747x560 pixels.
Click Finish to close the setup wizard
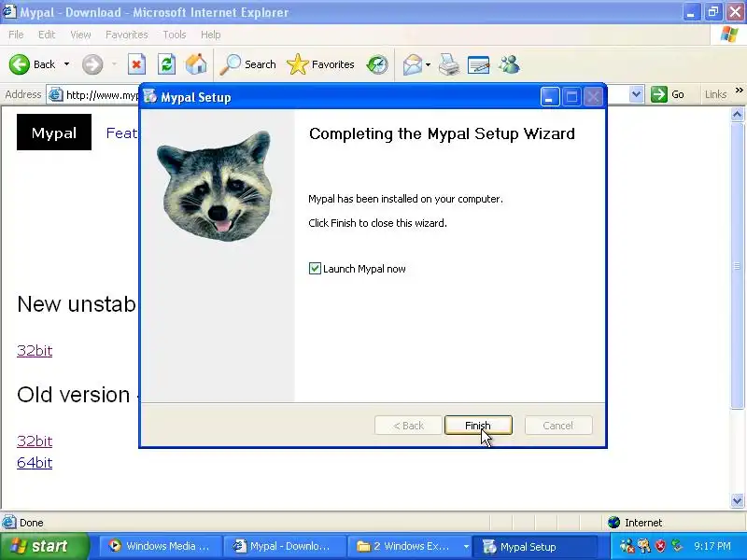(x=478, y=426)
